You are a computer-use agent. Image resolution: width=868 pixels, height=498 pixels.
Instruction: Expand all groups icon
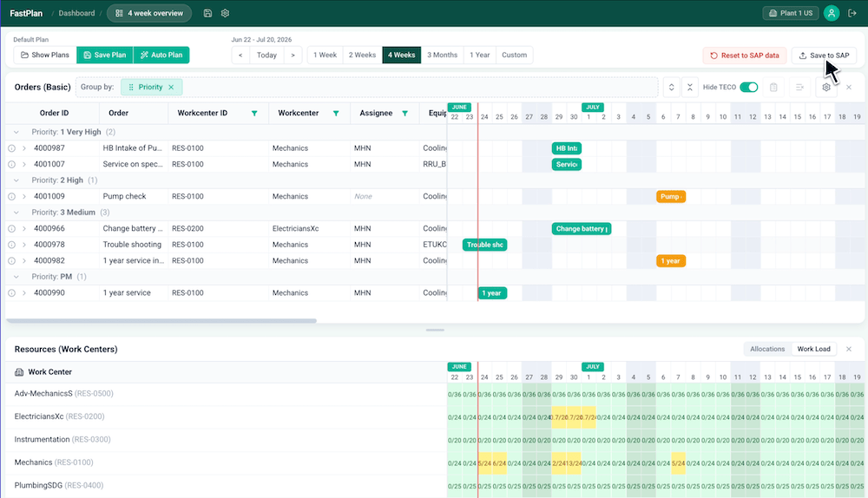point(671,87)
